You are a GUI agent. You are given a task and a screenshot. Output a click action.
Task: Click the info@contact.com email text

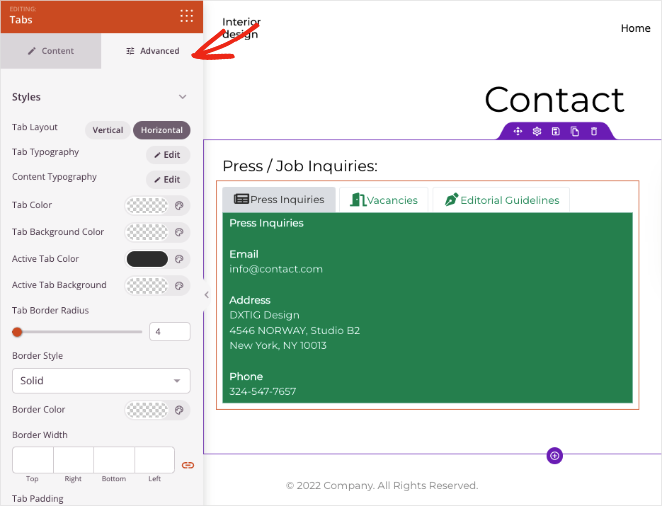276,269
